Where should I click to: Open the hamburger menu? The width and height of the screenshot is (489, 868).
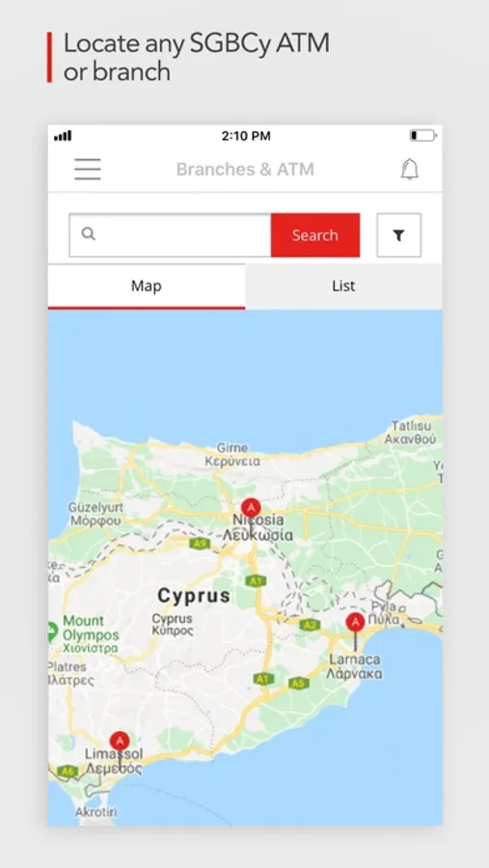pyautogui.click(x=88, y=169)
